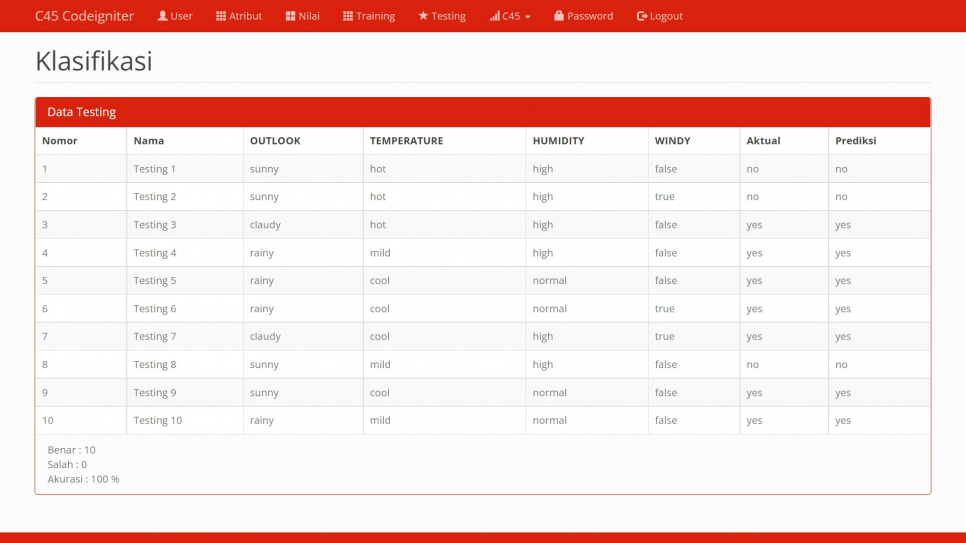Click the Logout arrow icon
966x543 pixels.
pyautogui.click(x=642, y=16)
